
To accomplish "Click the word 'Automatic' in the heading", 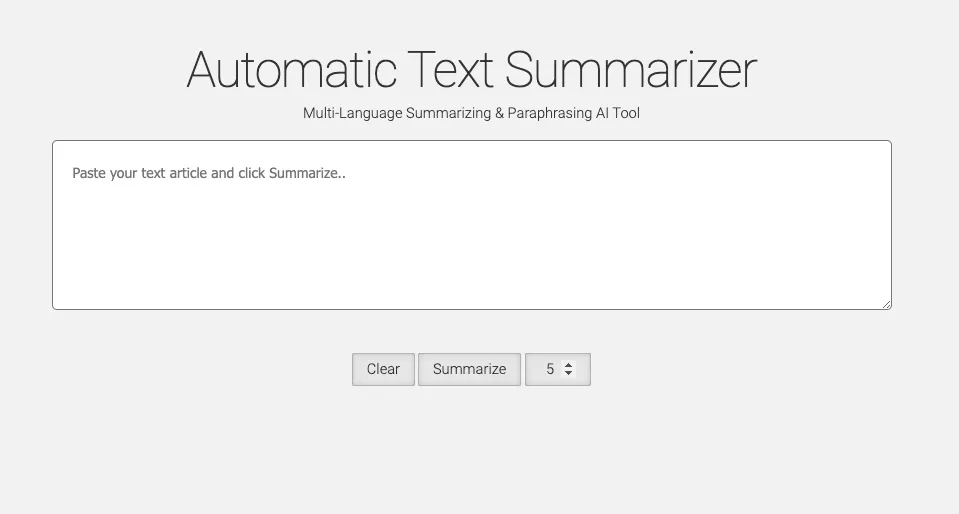I will click(x=291, y=70).
